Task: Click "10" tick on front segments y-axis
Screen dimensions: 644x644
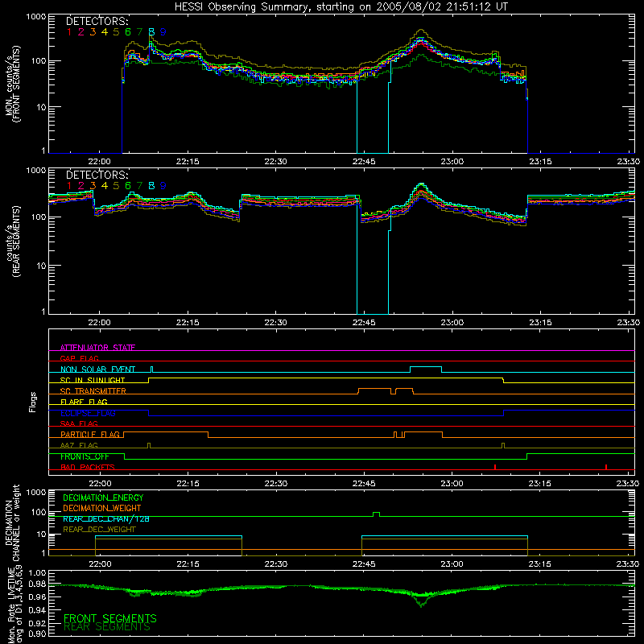Action: [x=41, y=107]
